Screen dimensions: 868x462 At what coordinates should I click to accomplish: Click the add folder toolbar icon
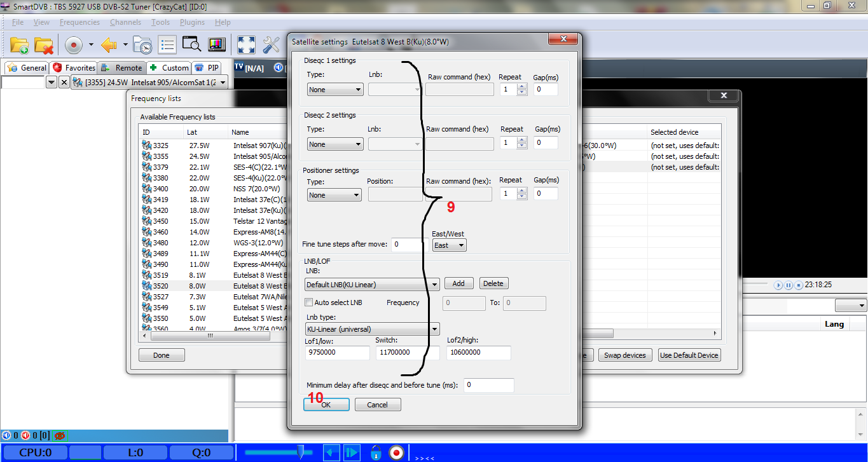(x=19, y=45)
